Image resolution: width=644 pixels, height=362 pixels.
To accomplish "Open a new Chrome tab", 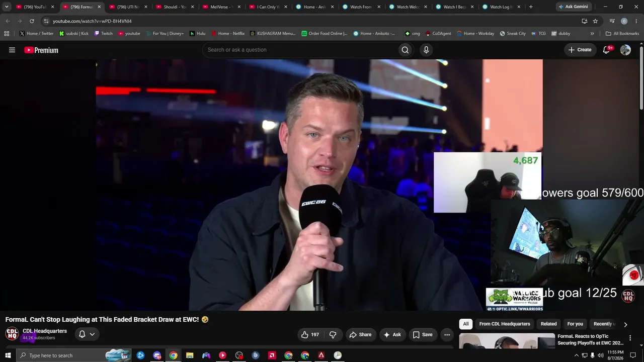I will click(x=531, y=7).
